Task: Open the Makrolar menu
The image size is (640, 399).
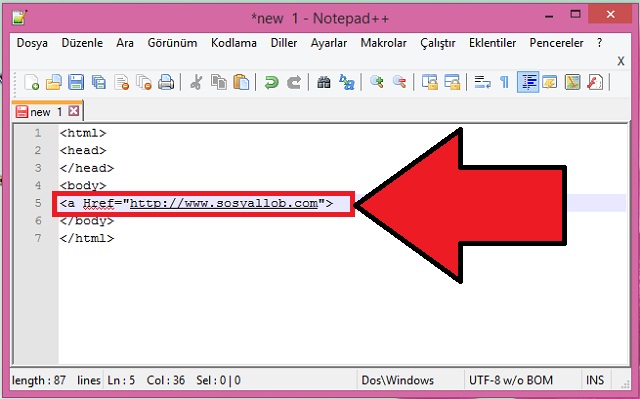Action: tap(383, 43)
